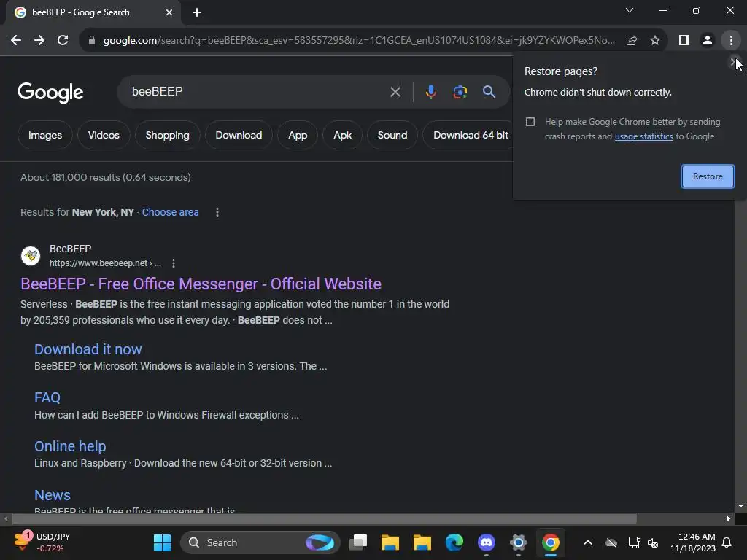This screenshot has width=747, height=560.
Task: Click the vertical scrollbar down arrow
Action: click(x=740, y=506)
